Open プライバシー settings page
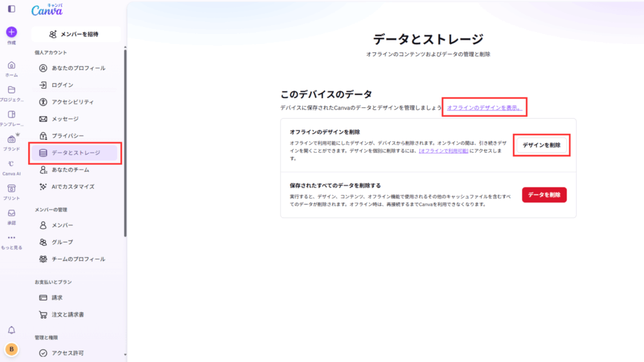 pyautogui.click(x=67, y=136)
